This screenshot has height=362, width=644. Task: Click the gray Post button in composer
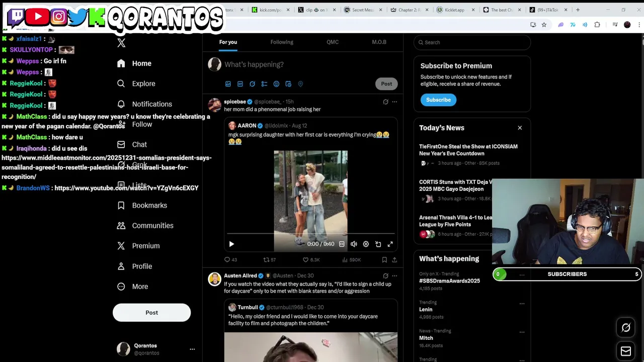[x=386, y=84]
